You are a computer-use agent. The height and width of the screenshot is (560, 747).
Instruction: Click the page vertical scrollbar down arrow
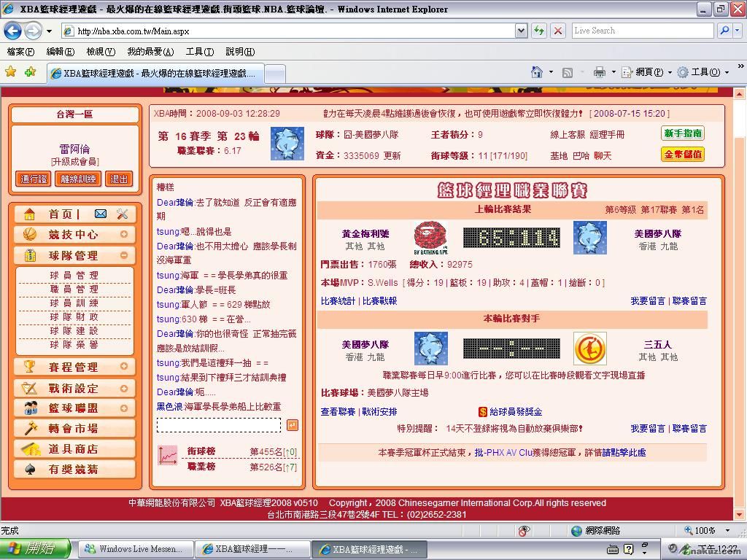point(740,514)
